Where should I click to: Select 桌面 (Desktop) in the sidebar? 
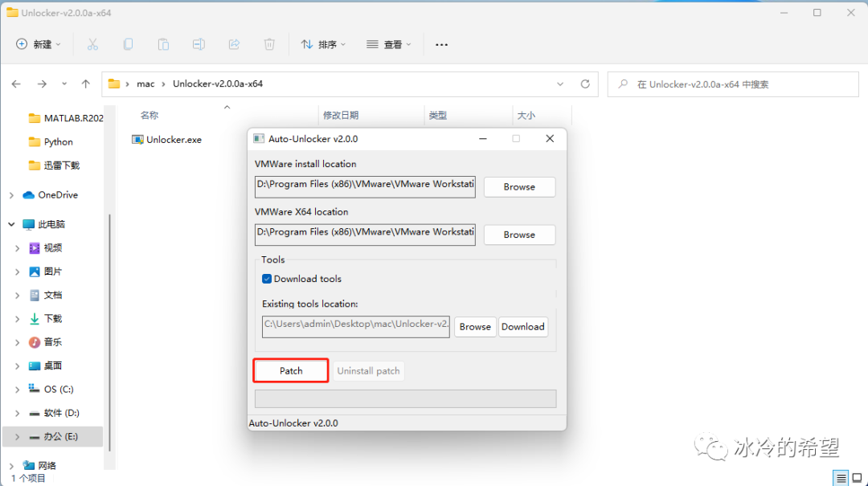point(45,366)
